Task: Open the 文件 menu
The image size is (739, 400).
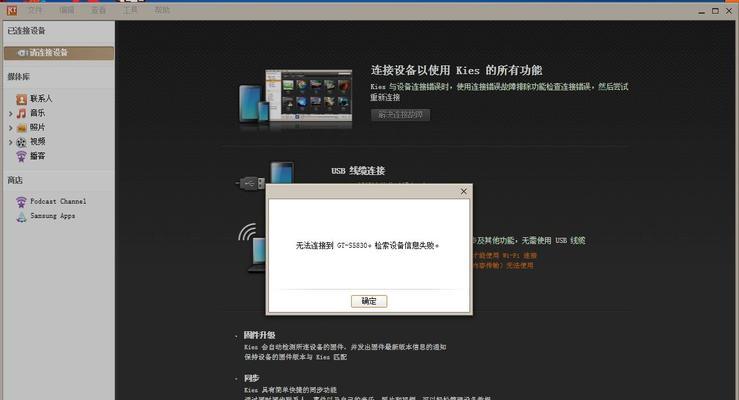Action: [35, 10]
